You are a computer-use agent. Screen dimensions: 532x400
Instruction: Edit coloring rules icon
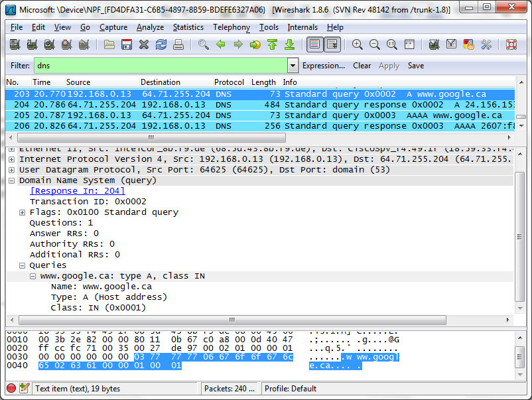(x=468, y=44)
